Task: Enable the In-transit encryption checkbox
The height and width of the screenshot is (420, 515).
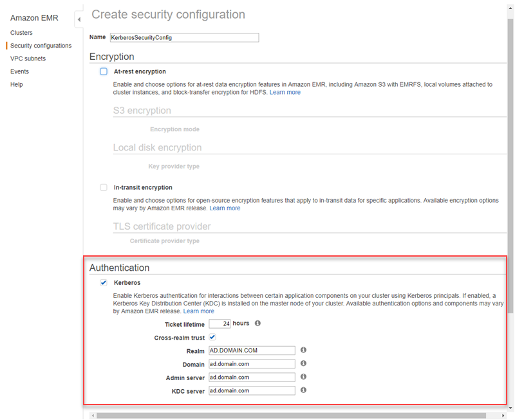Action: (104, 188)
